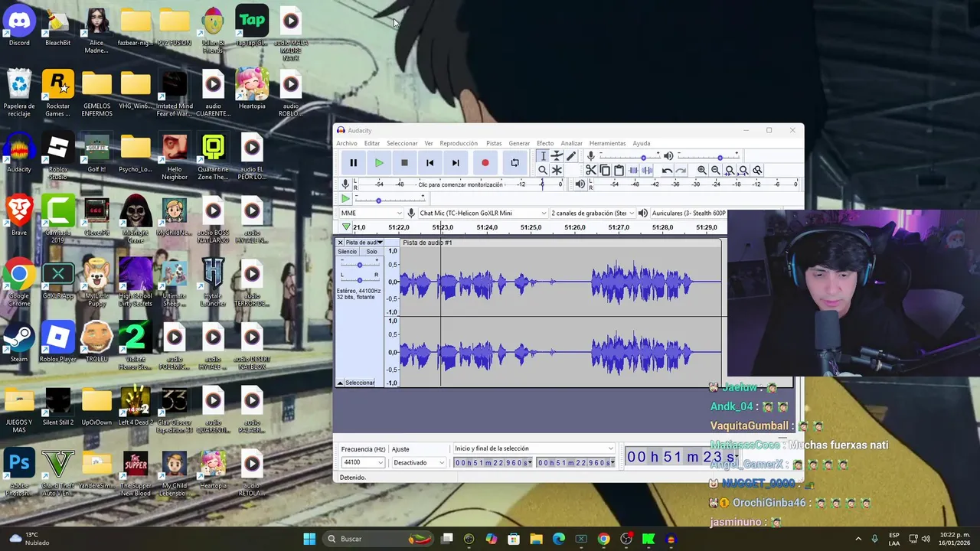
Task: Click the Undo arrow icon
Action: pyautogui.click(x=667, y=170)
